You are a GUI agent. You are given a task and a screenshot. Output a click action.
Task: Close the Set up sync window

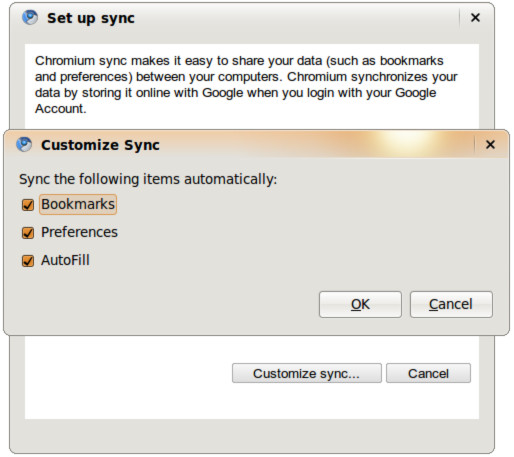pyautogui.click(x=475, y=17)
